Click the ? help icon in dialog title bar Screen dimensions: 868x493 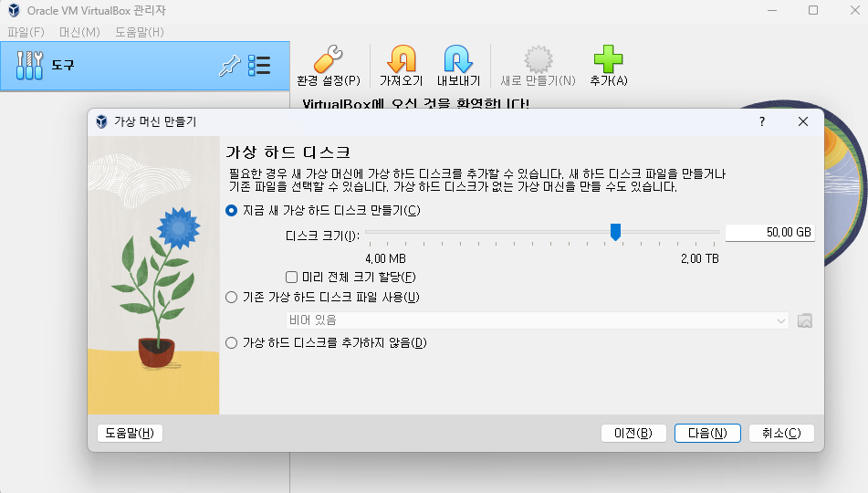[762, 121]
